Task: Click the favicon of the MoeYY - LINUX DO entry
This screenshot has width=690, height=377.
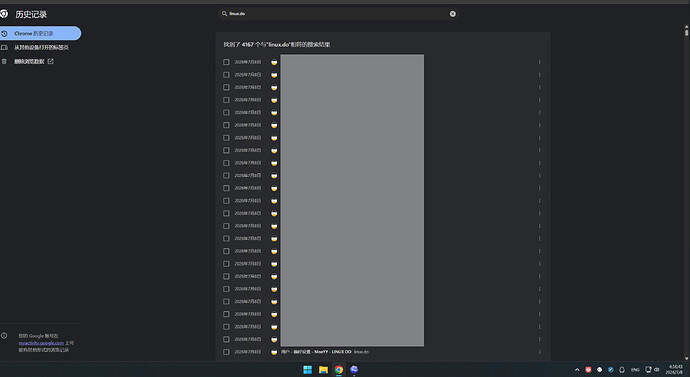Action: pos(274,352)
